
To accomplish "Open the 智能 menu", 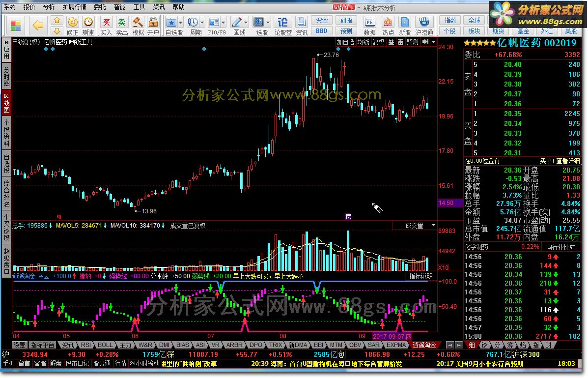I will tap(120, 7).
